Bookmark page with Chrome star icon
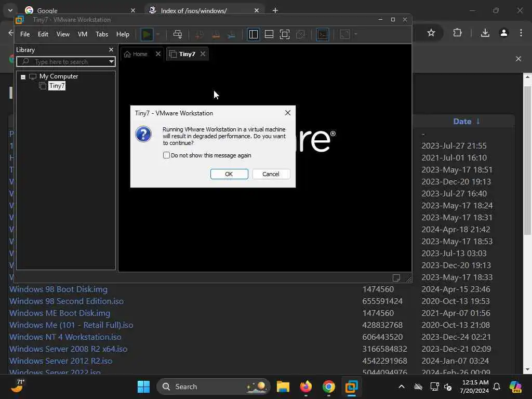 pos(431,33)
